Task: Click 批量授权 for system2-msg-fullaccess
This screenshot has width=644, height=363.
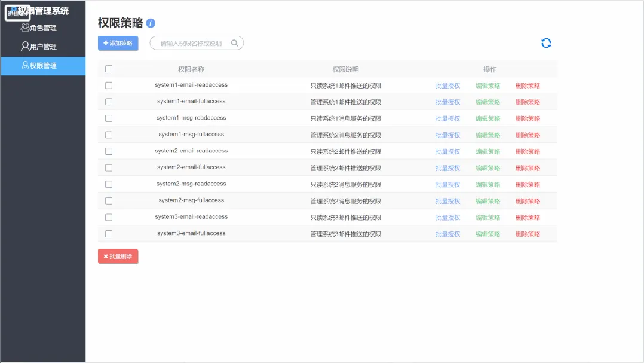Action: pos(447,201)
